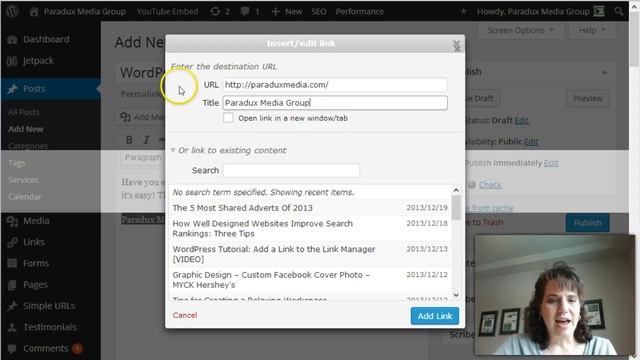640x360 pixels.
Task: Click the recent items list scrollbar thumb
Action: click(456, 207)
